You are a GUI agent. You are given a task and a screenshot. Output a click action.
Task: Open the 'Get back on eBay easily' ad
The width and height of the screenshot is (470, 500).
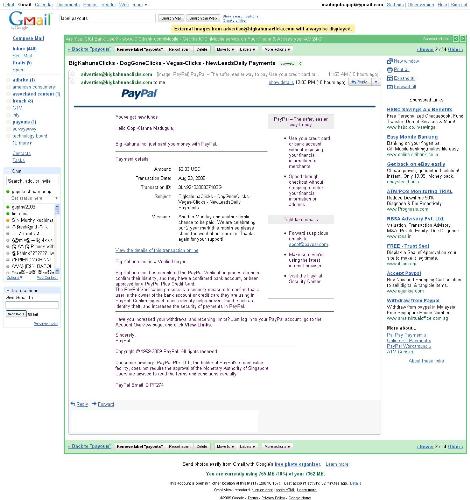point(416,164)
